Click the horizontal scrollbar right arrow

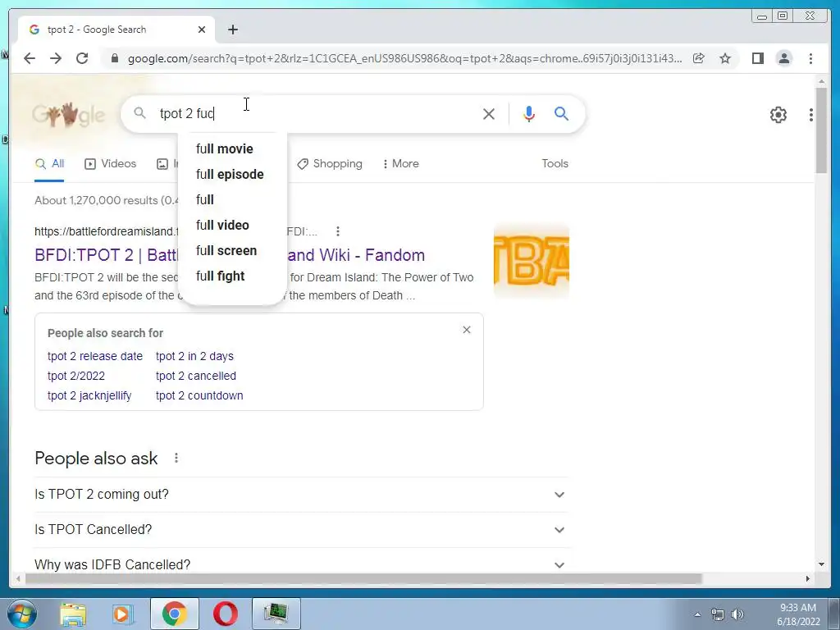(808, 579)
